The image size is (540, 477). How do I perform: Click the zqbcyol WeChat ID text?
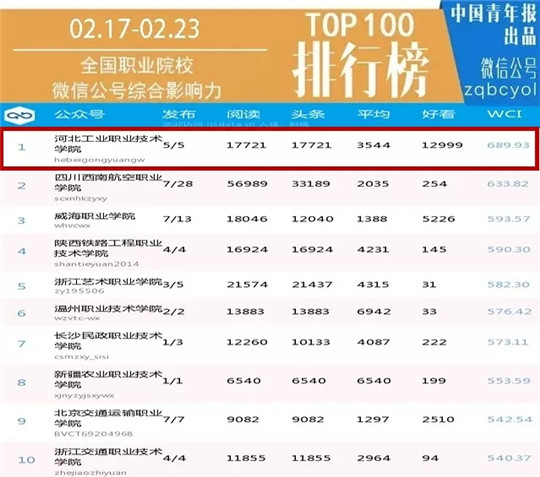click(x=500, y=90)
